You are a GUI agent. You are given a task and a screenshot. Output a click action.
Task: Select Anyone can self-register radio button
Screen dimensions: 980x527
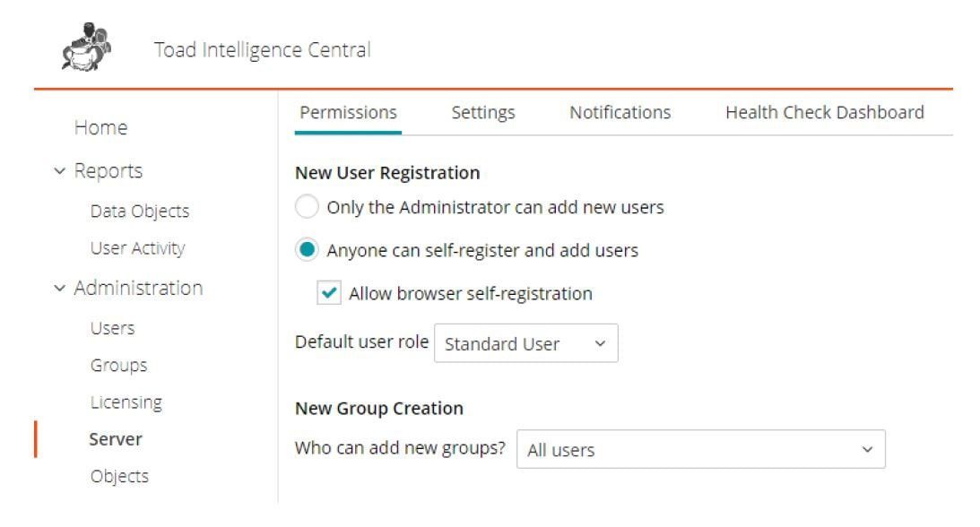point(307,250)
